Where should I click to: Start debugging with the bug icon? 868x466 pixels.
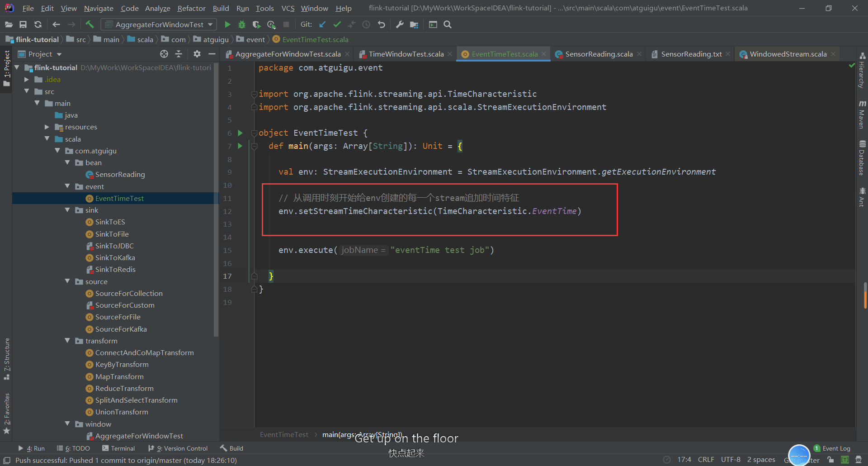[x=241, y=24]
